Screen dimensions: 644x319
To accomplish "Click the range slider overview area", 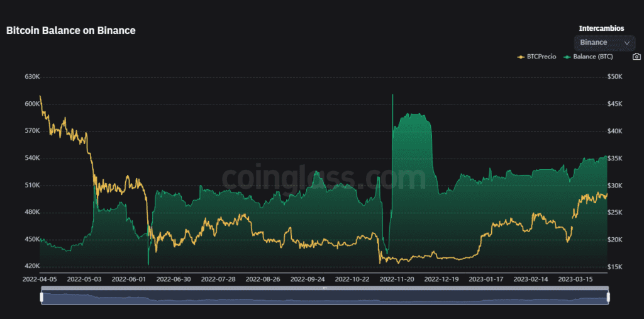I will pyautogui.click(x=325, y=298).
